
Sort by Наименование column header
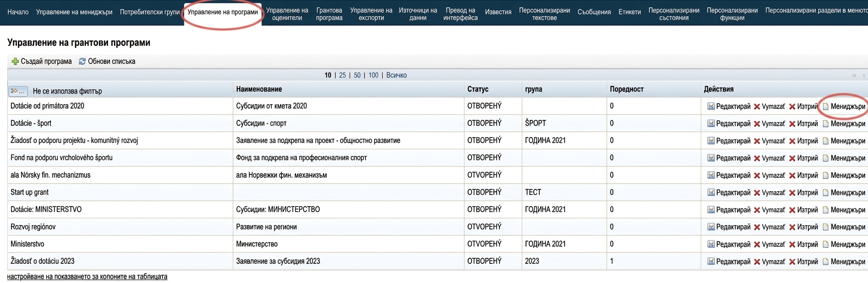pos(259,89)
